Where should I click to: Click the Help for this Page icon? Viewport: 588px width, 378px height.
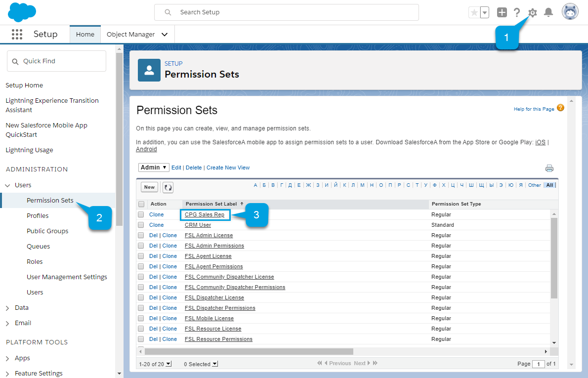(x=560, y=109)
